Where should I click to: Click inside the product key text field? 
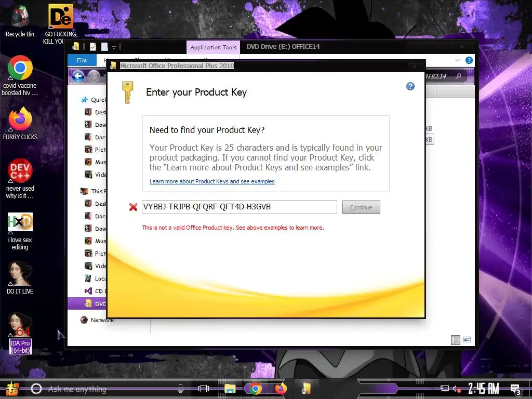pyautogui.click(x=239, y=207)
